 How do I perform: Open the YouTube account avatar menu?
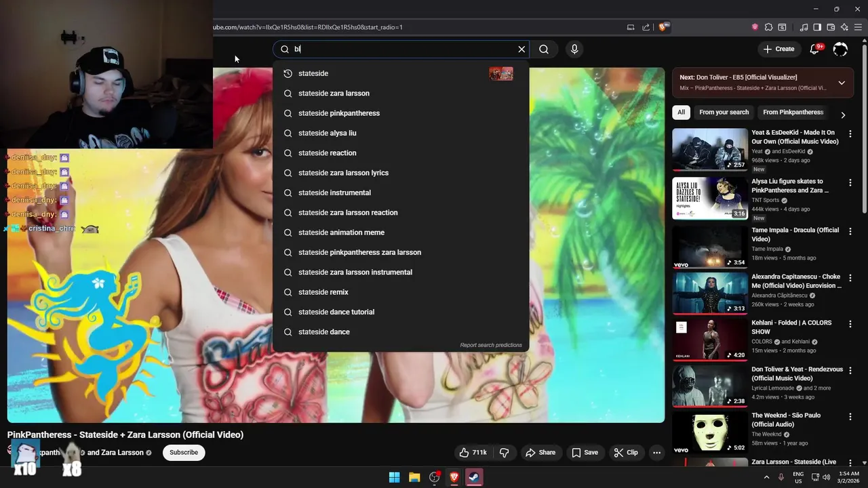pyautogui.click(x=840, y=49)
